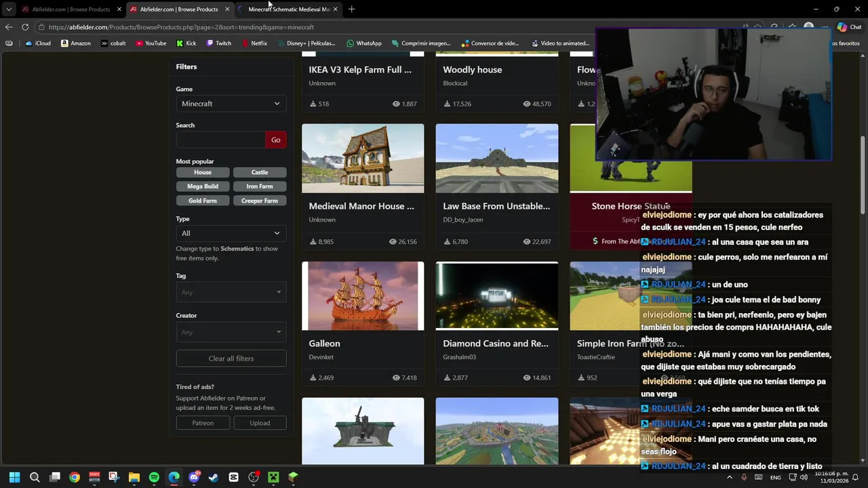This screenshot has width=868, height=488.
Task: Open the tab search chevron button
Action: 9,9
